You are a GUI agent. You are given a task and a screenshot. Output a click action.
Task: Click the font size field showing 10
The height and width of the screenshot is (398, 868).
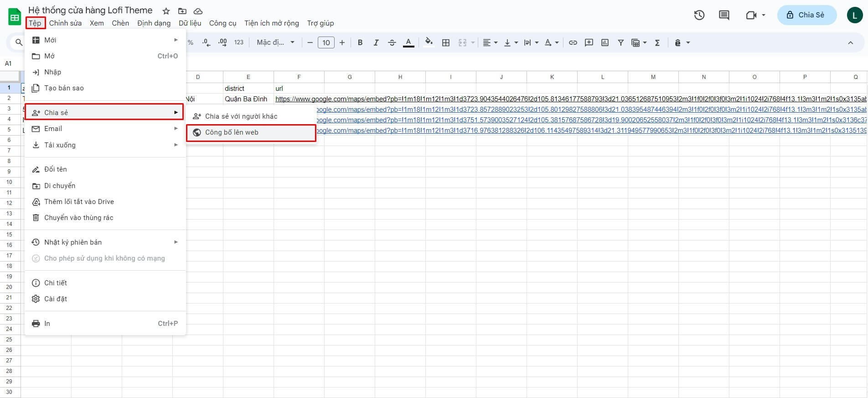pos(326,42)
